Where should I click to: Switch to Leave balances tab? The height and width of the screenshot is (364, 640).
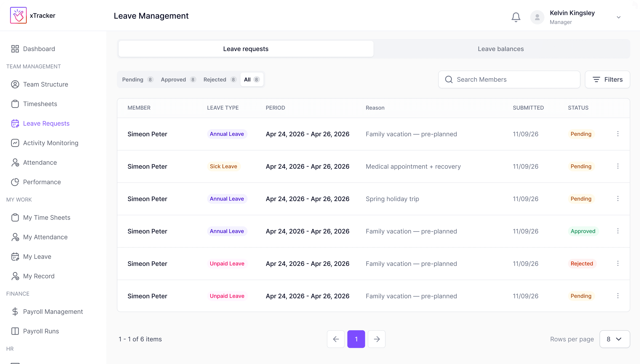501,49
